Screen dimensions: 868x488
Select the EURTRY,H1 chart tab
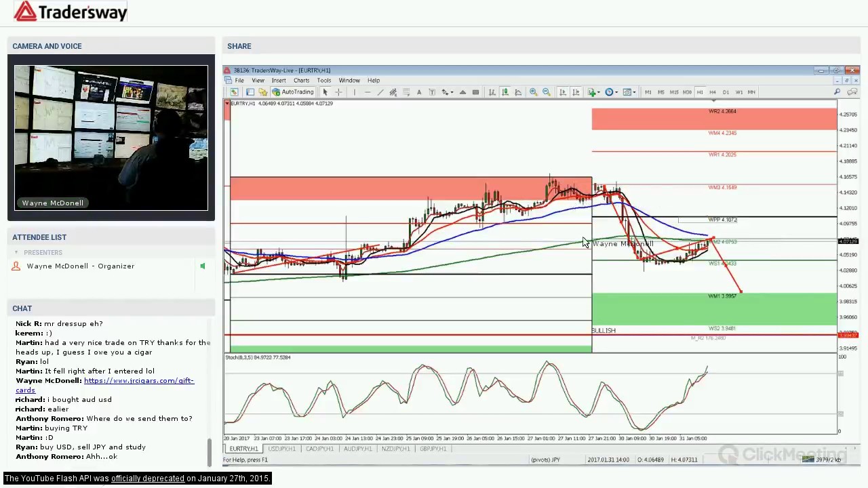tap(243, 449)
